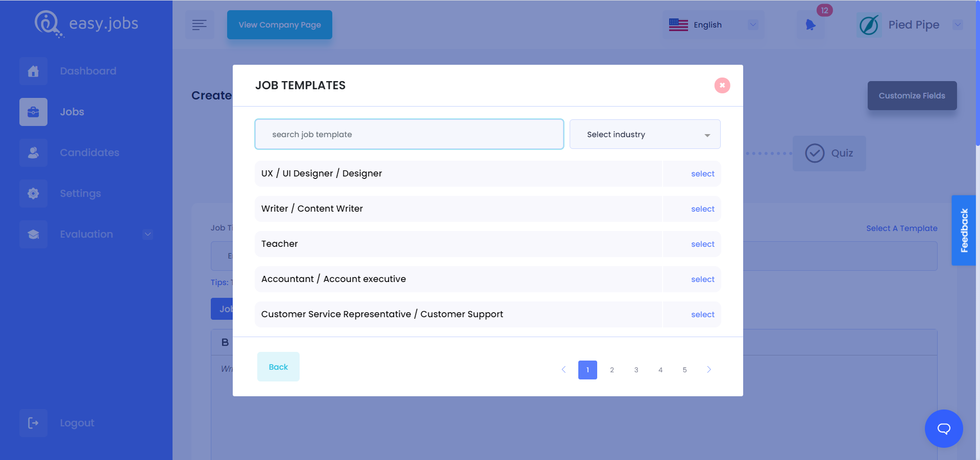Expand the English language selector
The height and width of the screenshot is (460, 980).
pyautogui.click(x=713, y=24)
